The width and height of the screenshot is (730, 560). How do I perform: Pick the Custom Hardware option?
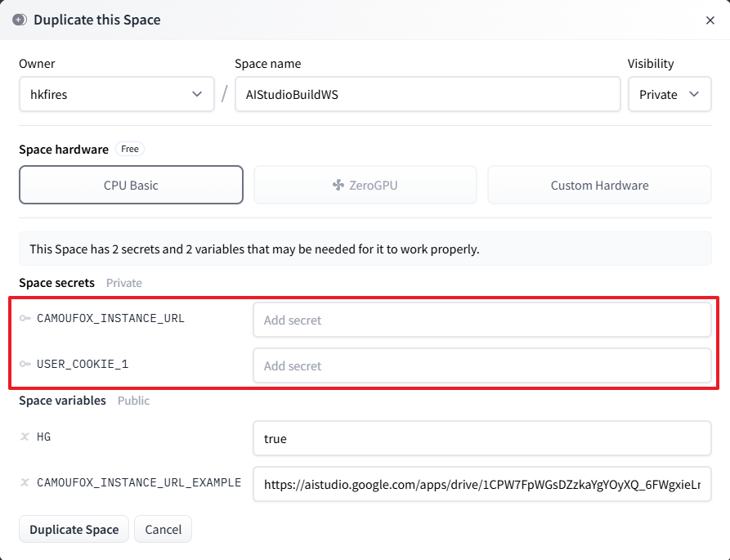(599, 185)
